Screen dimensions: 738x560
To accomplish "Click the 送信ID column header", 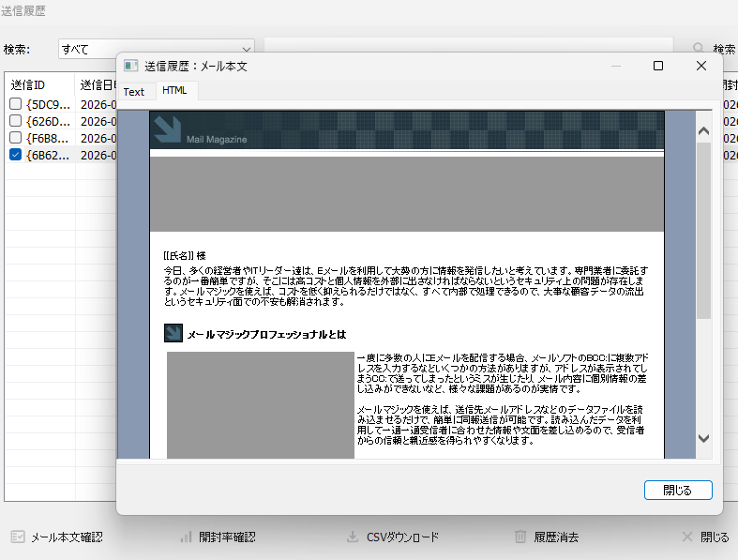I will click(39, 85).
